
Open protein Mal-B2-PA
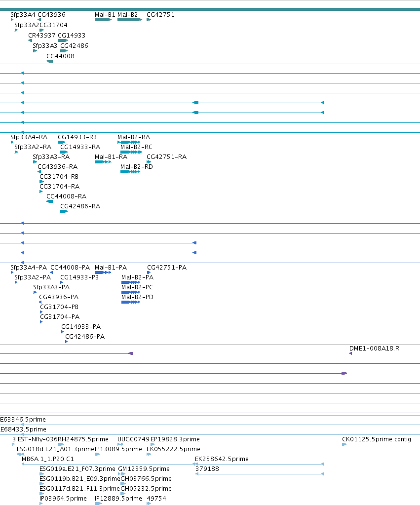click(x=131, y=282)
